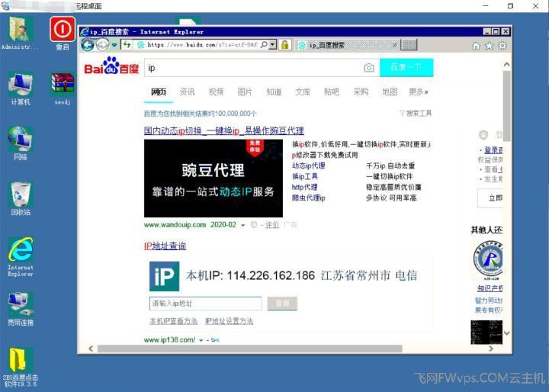The image size is (549, 392).
Task: Open recent pages dropdown arrow
Action: click(114, 45)
